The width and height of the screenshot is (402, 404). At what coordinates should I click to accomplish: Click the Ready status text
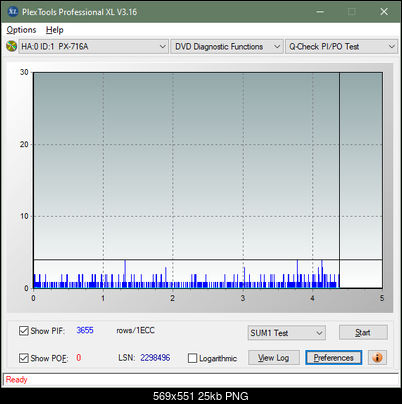tap(16, 380)
